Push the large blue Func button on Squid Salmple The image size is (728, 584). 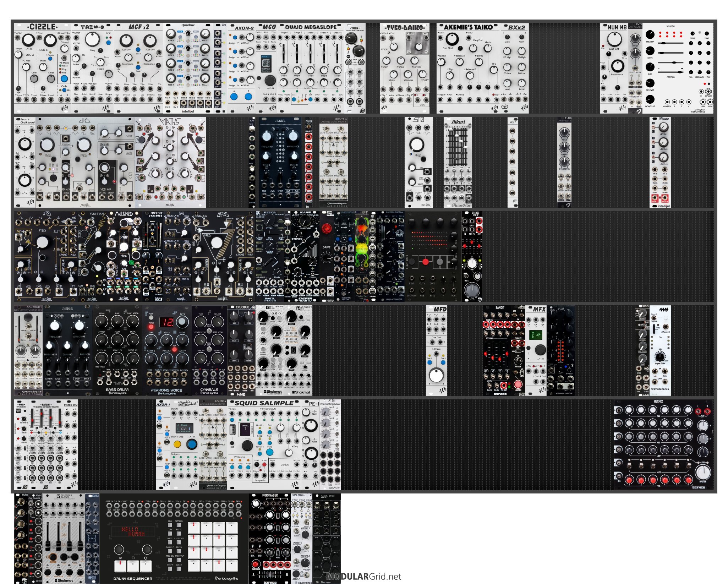click(x=270, y=452)
